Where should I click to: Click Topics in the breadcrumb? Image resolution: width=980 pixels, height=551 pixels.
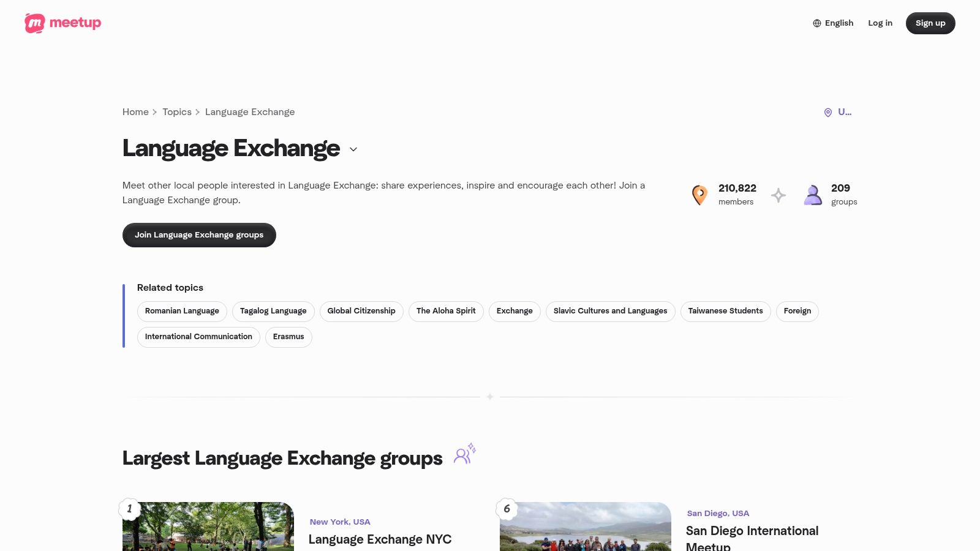[177, 112]
